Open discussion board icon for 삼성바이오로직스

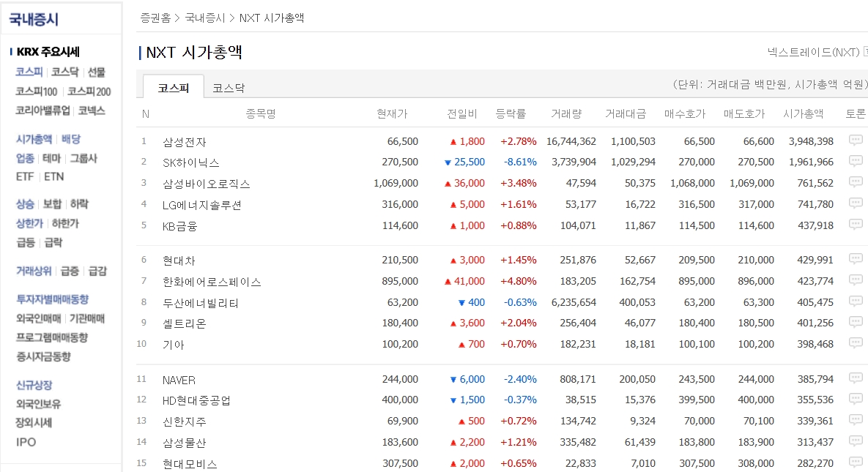[856, 183]
